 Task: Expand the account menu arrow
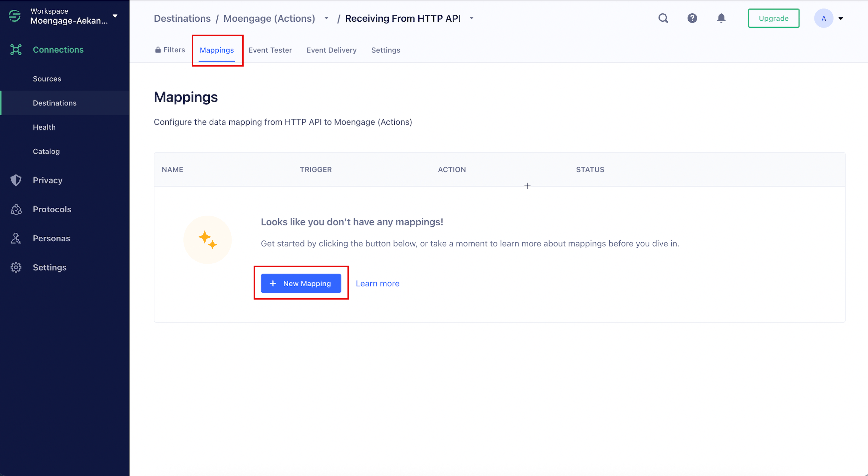click(841, 18)
